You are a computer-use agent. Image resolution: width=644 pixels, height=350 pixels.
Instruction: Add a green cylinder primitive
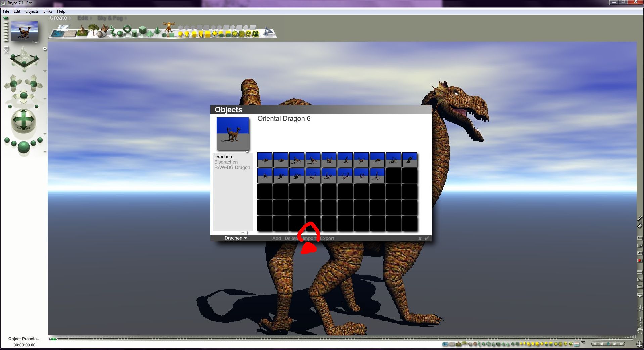tap(135, 33)
